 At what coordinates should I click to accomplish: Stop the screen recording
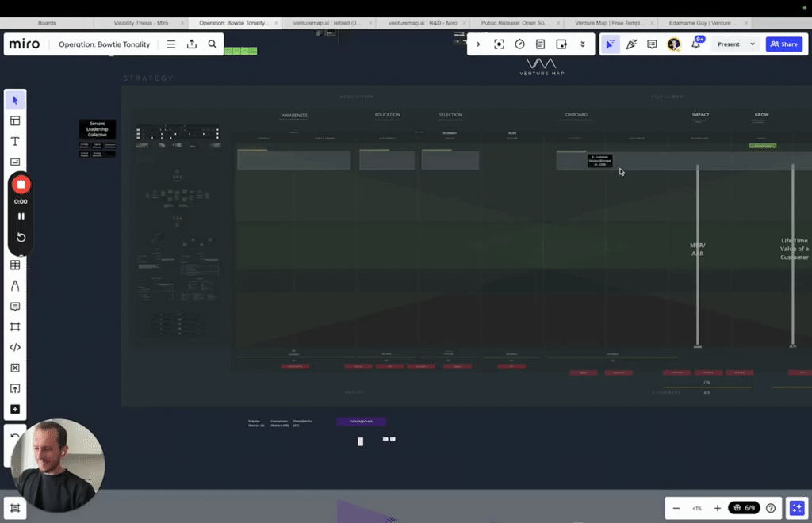point(21,184)
